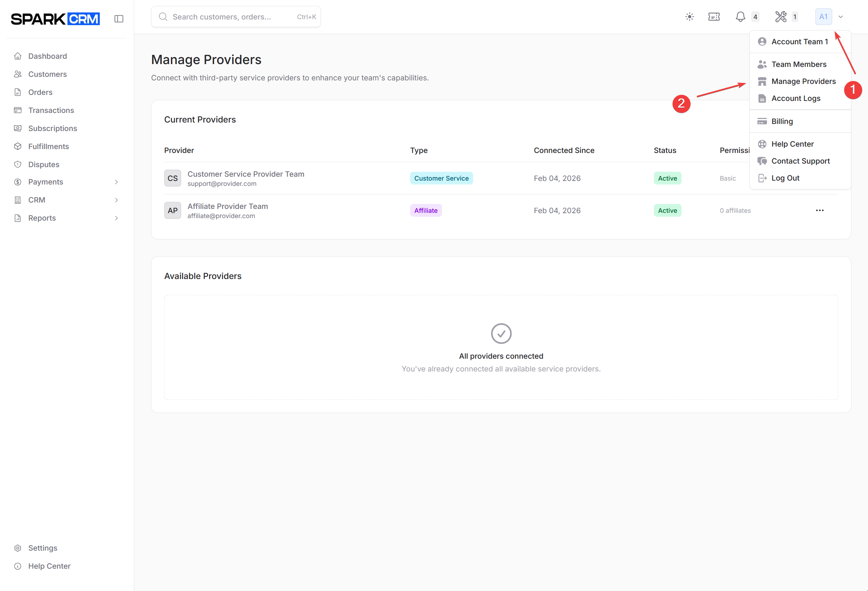Click the Provider column header

(x=179, y=150)
